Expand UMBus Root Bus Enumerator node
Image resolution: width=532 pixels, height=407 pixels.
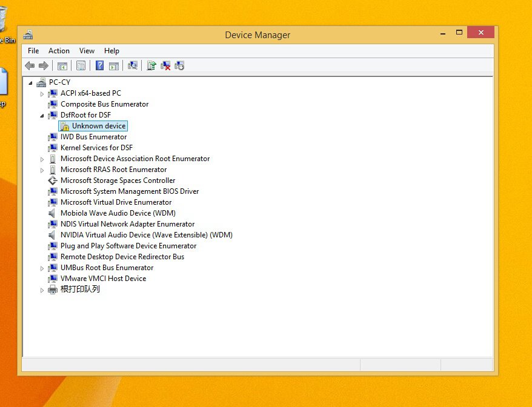[x=42, y=268]
